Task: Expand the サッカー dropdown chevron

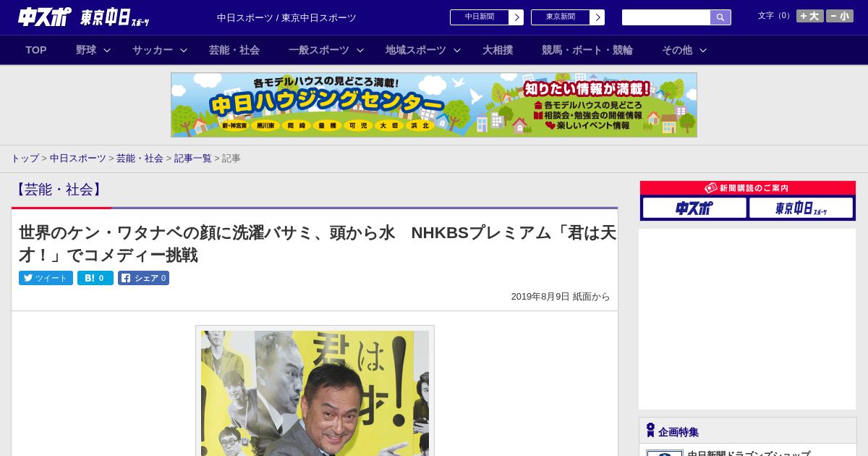Action: [x=184, y=50]
